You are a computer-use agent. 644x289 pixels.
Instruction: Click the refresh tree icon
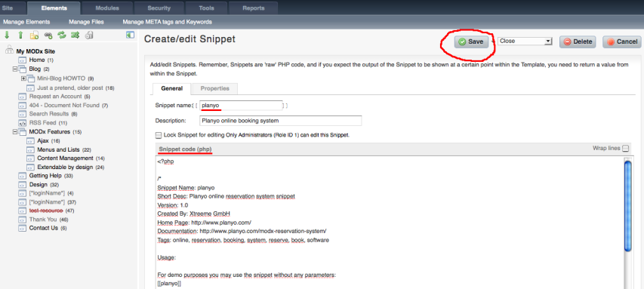point(62,35)
